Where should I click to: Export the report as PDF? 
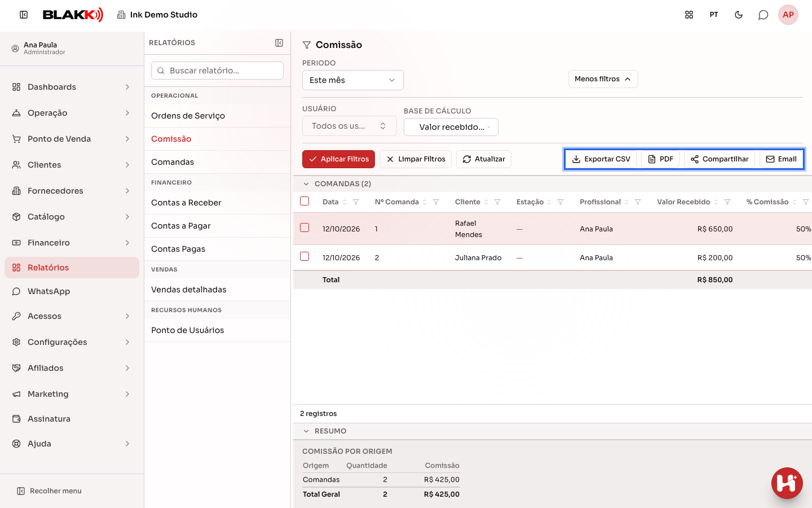(660, 159)
